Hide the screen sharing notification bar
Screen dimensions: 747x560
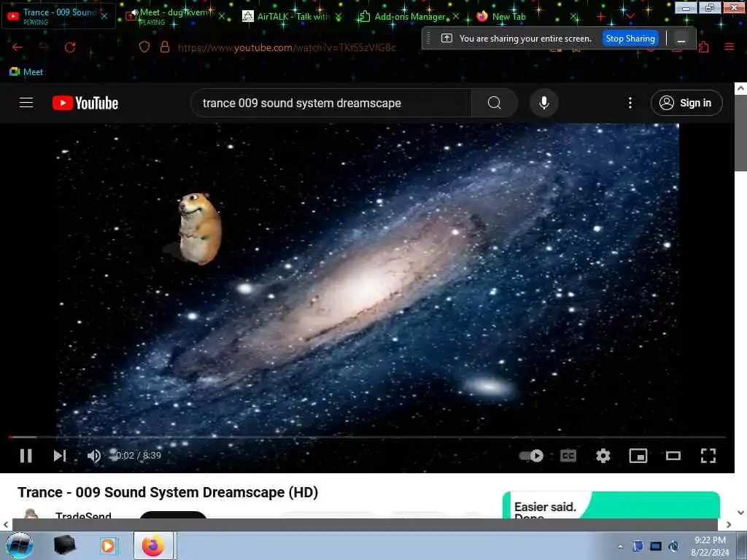[x=681, y=39]
